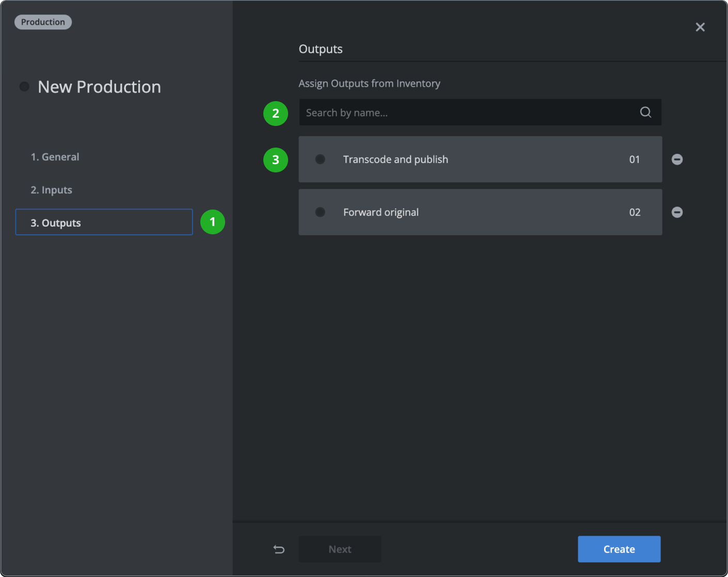
Task: Click the disabled Next button
Action: pyautogui.click(x=340, y=549)
